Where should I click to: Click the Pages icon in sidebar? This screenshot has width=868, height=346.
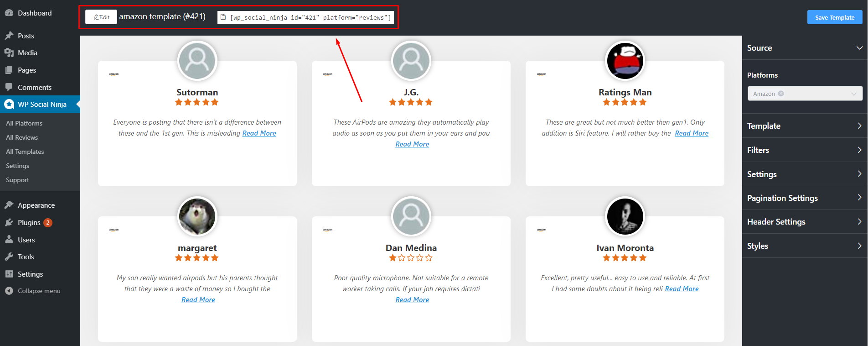(x=9, y=70)
